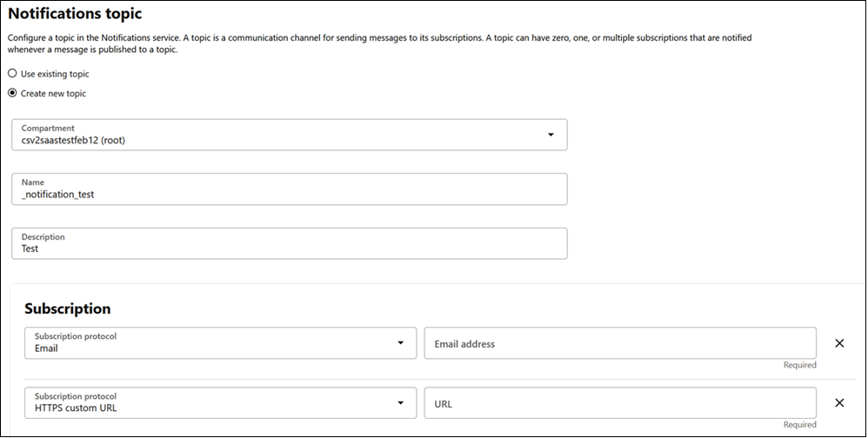Click the Email address input field
Image resolution: width=868 pixels, height=438 pixels.
pyautogui.click(x=619, y=343)
